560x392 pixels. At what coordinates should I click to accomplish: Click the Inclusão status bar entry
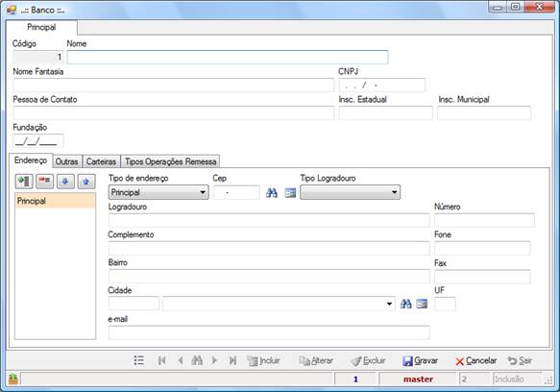coord(517,380)
